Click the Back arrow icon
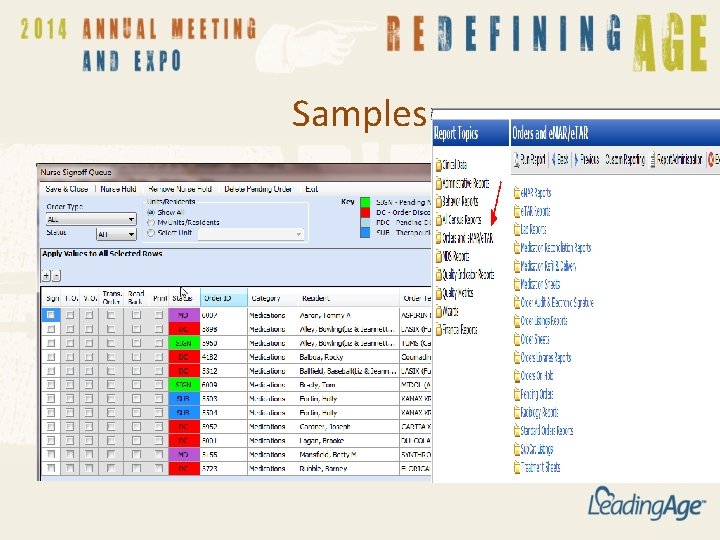Image resolution: width=720 pixels, height=540 pixels. [x=554, y=159]
